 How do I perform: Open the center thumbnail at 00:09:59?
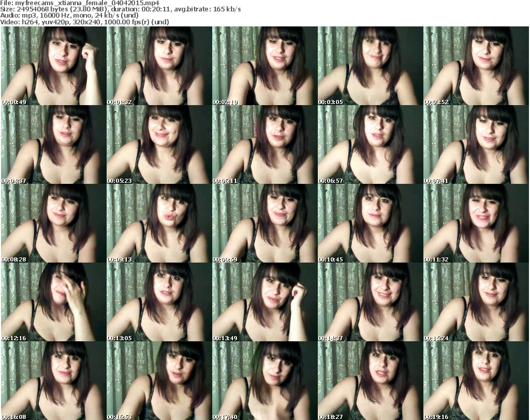tap(264, 223)
